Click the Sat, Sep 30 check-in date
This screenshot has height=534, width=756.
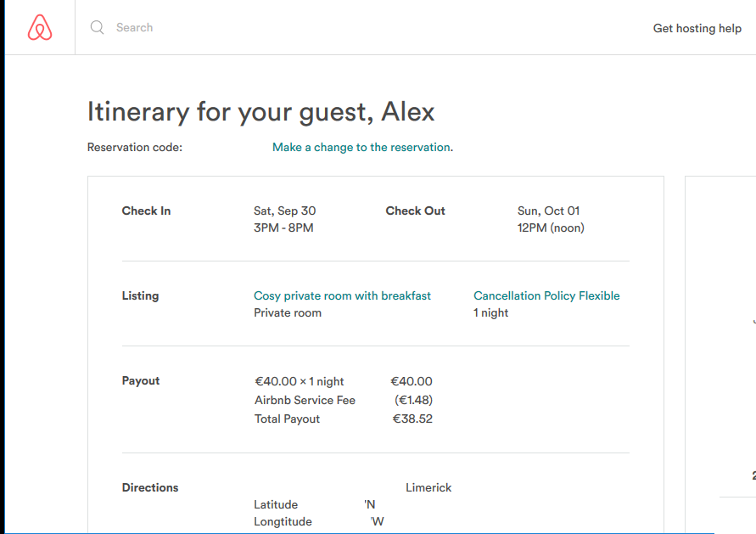pos(284,211)
